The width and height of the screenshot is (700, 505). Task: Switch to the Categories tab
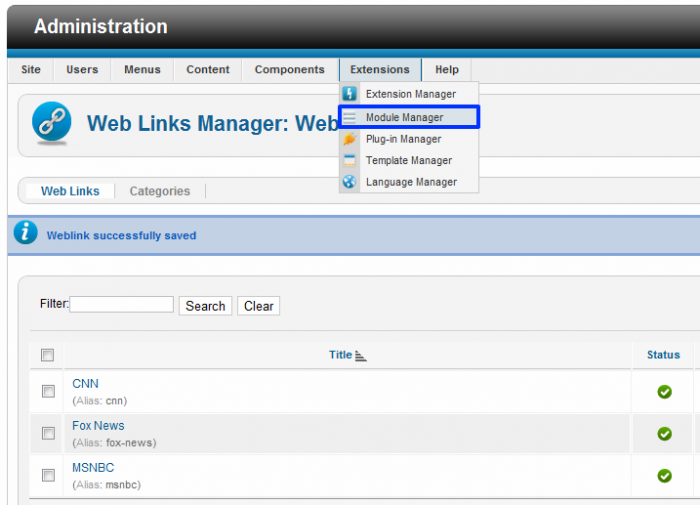pos(160,191)
